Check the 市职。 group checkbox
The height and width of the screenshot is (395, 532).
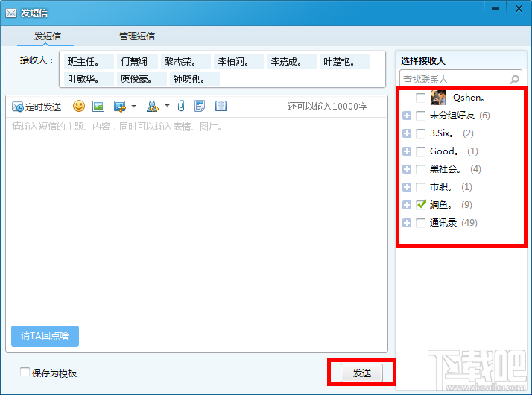420,187
